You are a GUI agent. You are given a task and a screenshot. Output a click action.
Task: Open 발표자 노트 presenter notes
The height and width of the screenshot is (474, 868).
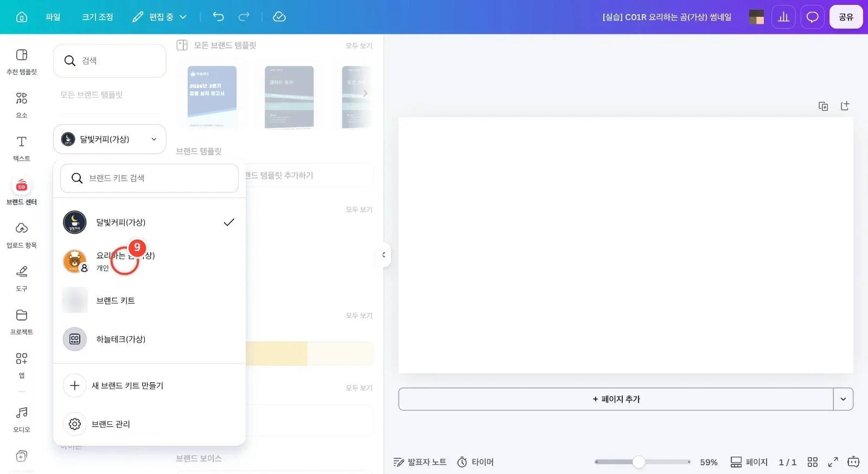(420, 462)
